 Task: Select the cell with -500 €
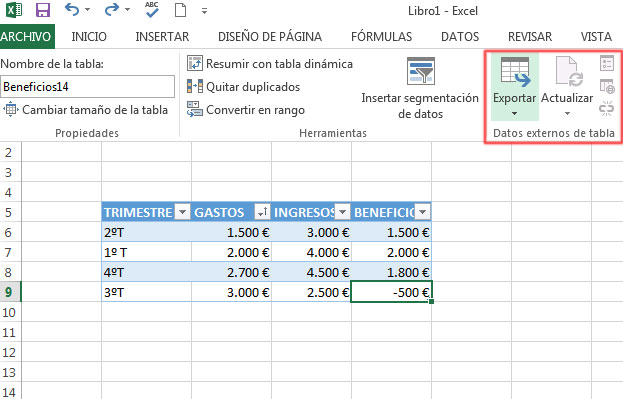[x=391, y=292]
